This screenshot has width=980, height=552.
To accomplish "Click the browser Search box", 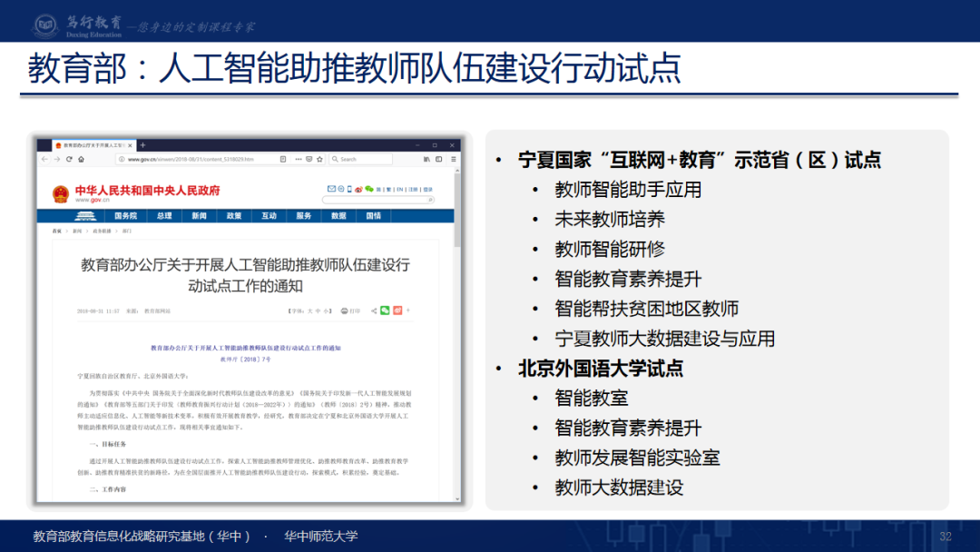I will point(361,160).
